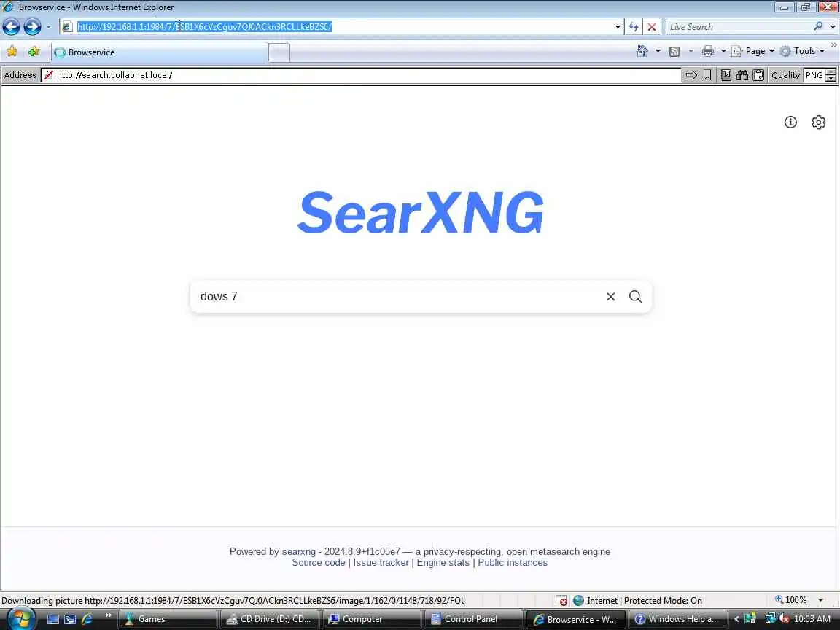Image resolution: width=840 pixels, height=630 pixels.
Task: Open SearXNG preferences gear icon
Action: [x=818, y=122]
